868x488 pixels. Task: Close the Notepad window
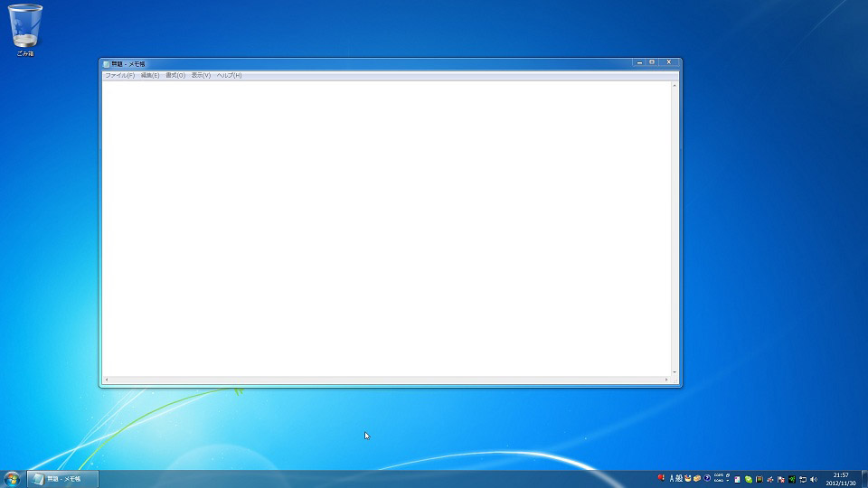(669, 62)
